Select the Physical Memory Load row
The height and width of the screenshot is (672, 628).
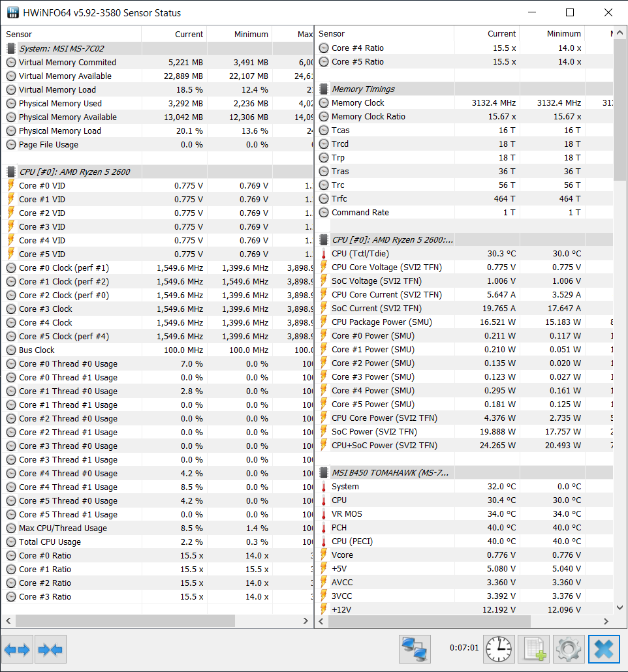tap(157, 131)
